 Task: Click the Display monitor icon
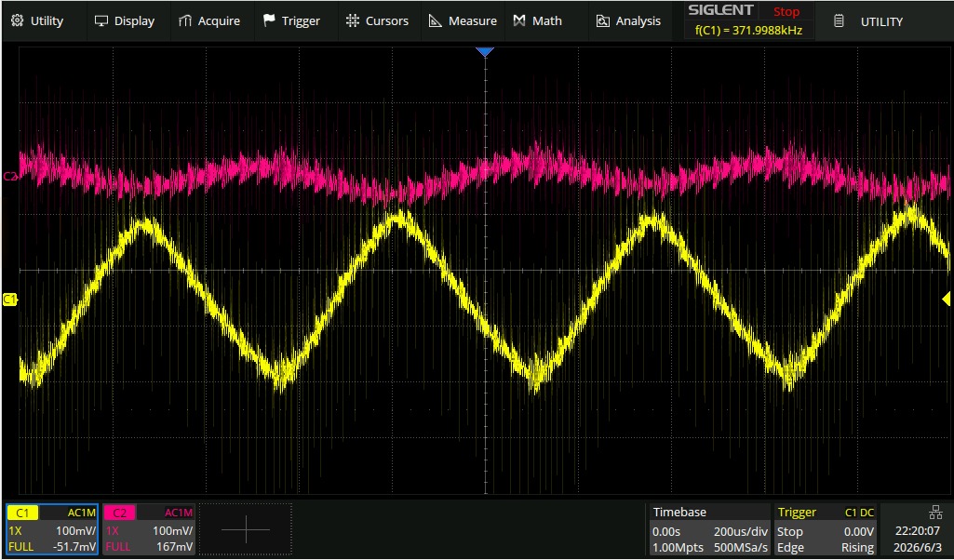tap(101, 21)
